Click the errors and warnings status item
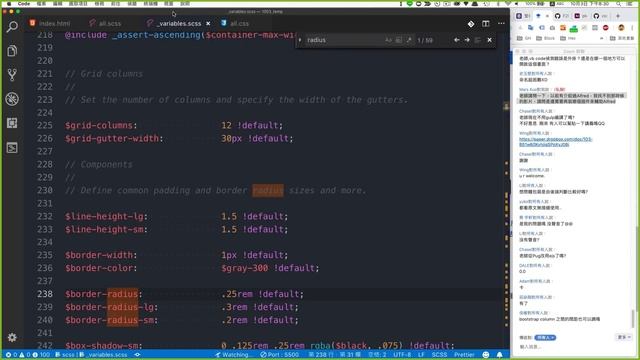The width and height of the screenshot is (640, 360). pyautogui.click(x=27, y=355)
